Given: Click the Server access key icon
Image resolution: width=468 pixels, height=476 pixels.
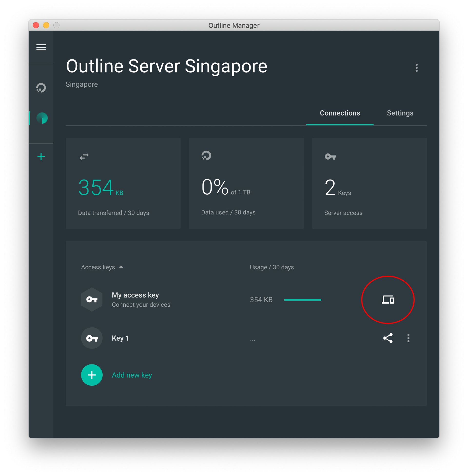Looking at the screenshot, I should click(x=330, y=156).
